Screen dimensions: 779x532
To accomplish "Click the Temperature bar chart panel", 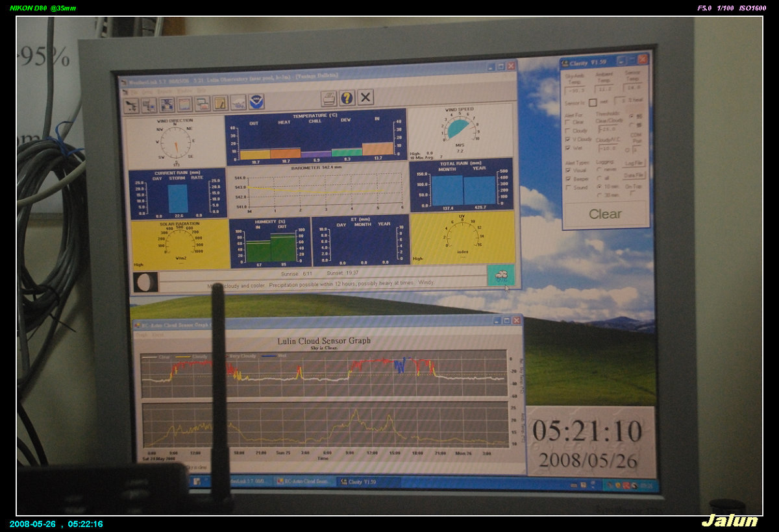I will coord(315,136).
